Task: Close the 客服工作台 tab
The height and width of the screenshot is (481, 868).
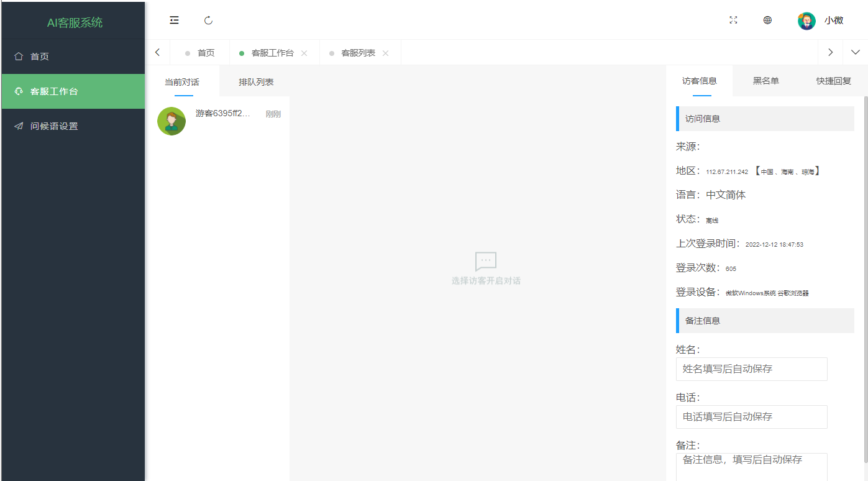Action: [304, 53]
